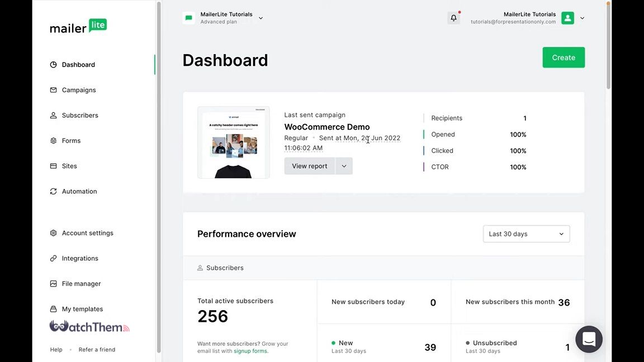Screen dimensions: 644x362
Task: Click the campaign email preview thumbnail
Action: click(x=233, y=142)
